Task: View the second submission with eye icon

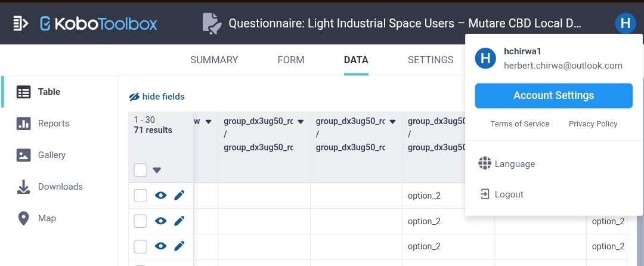Action: click(160, 221)
